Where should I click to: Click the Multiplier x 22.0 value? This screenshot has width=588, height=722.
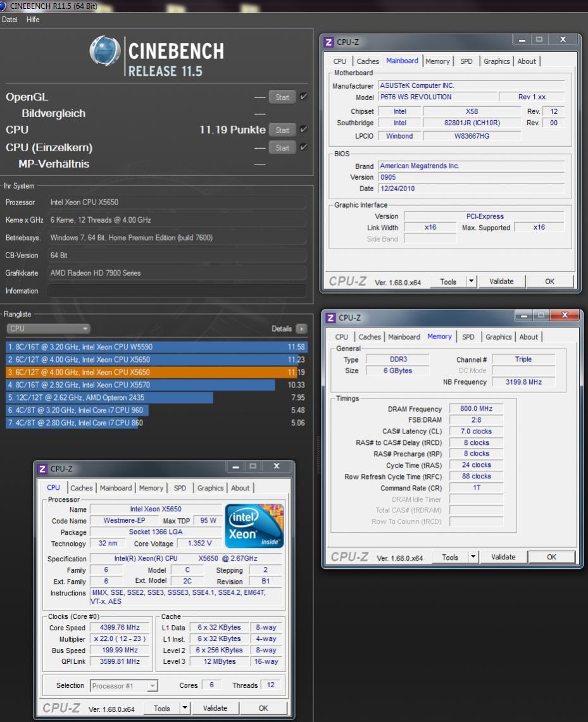(120, 638)
